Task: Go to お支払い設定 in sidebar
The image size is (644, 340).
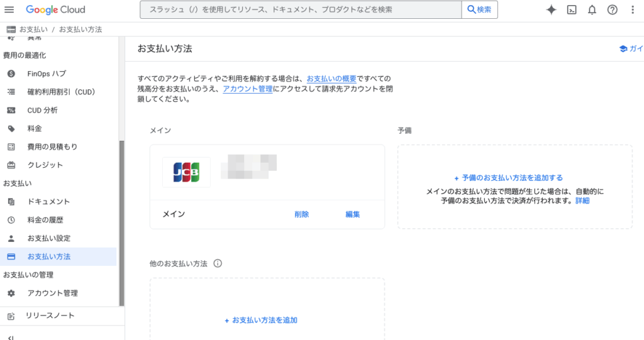Action: [x=48, y=238]
